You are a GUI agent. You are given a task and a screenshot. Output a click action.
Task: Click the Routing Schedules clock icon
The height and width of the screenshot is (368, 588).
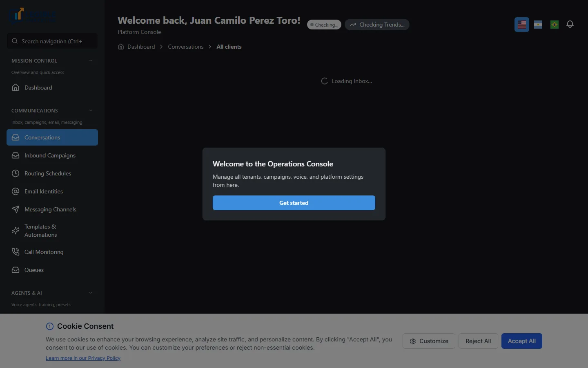pos(16,173)
